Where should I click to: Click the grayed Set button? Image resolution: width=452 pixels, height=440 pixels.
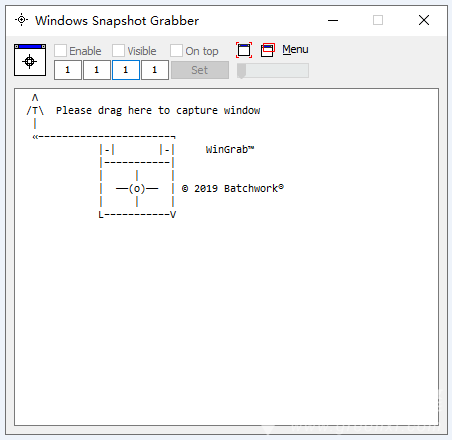tap(200, 70)
